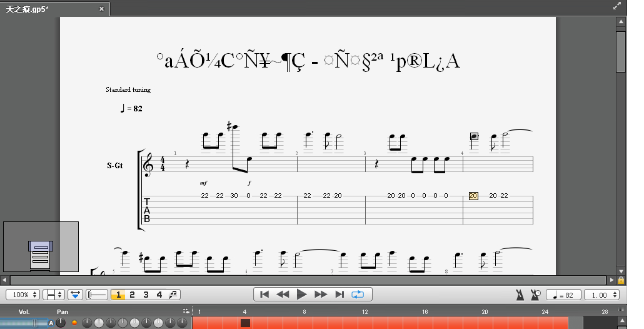Click the horizontal scrollbar left arrow
The width and height of the screenshot is (644, 329).
(x=4, y=280)
